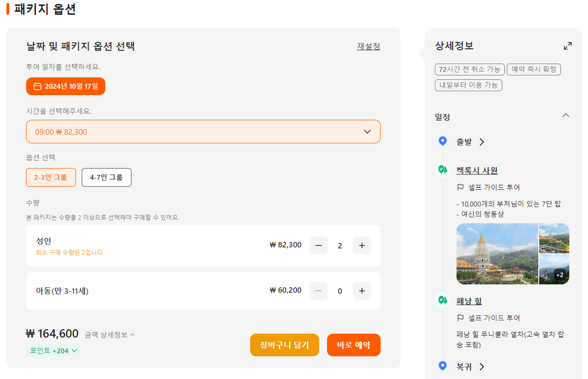The height and width of the screenshot is (379, 588).
Task: Open the 09:00 ₩ 82,300 time dropdown
Action: [203, 132]
